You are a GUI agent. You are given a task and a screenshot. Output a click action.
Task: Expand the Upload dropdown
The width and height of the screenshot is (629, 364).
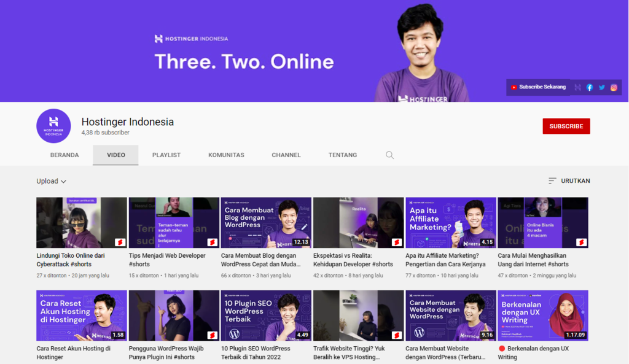click(46, 180)
